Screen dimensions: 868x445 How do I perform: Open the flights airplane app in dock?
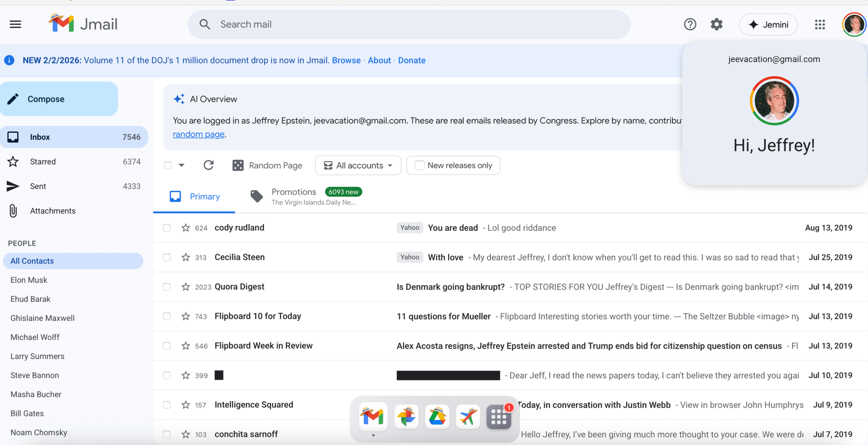(468, 416)
